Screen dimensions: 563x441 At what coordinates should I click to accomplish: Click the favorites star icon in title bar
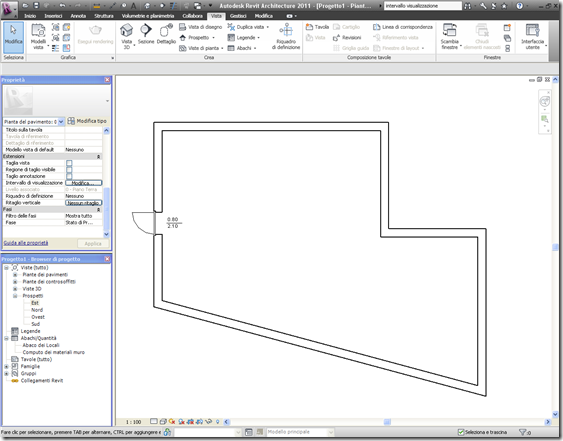pos(504,6)
